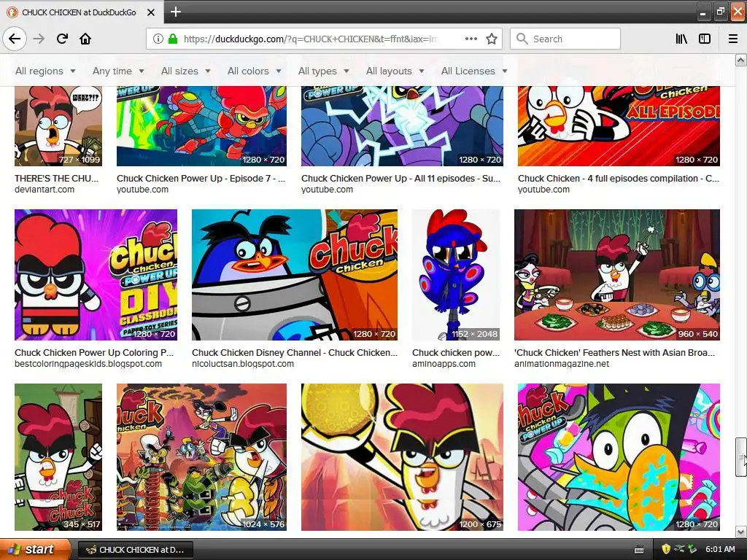Focus the browser Search box
The image size is (747, 560).
565,39
